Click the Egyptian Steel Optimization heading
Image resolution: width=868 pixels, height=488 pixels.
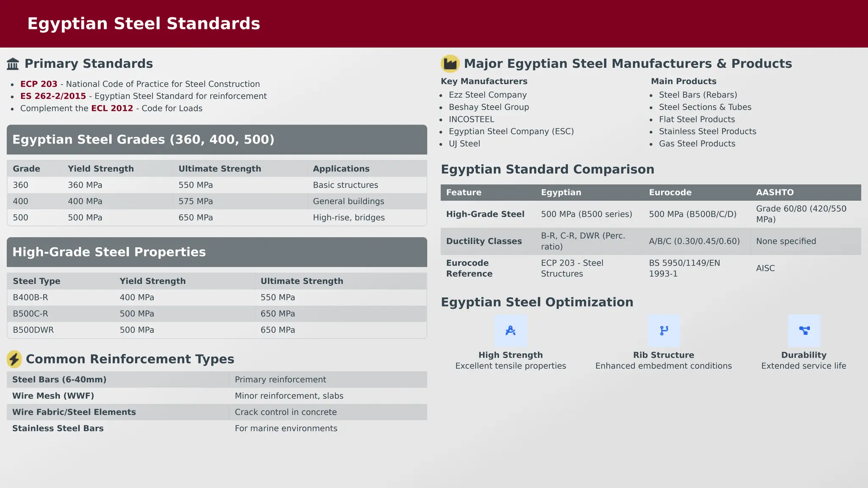click(x=537, y=302)
